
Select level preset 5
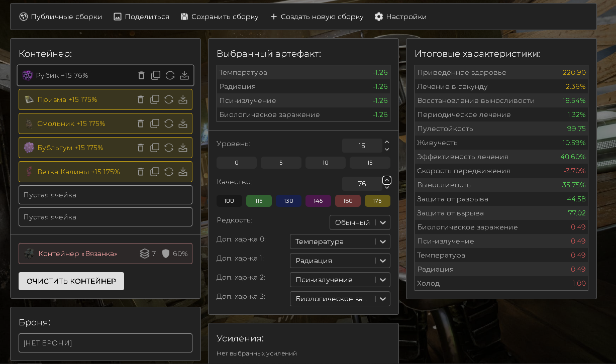(x=281, y=163)
